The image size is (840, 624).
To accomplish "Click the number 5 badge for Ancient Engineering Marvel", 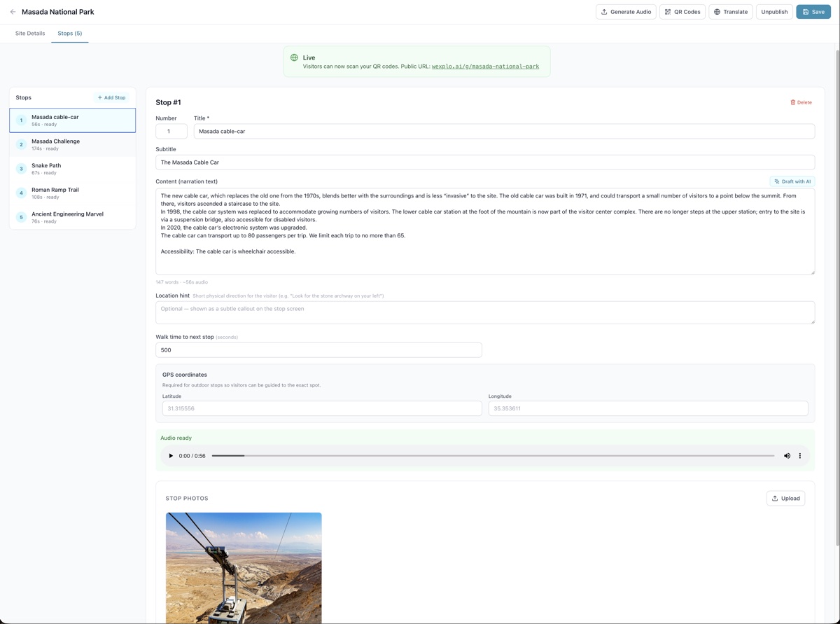I will (21, 217).
